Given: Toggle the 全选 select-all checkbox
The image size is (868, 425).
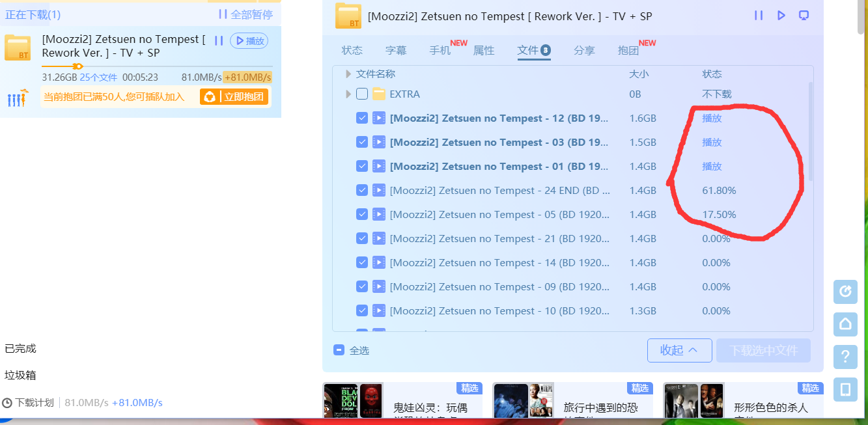Looking at the screenshot, I should 339,350.
